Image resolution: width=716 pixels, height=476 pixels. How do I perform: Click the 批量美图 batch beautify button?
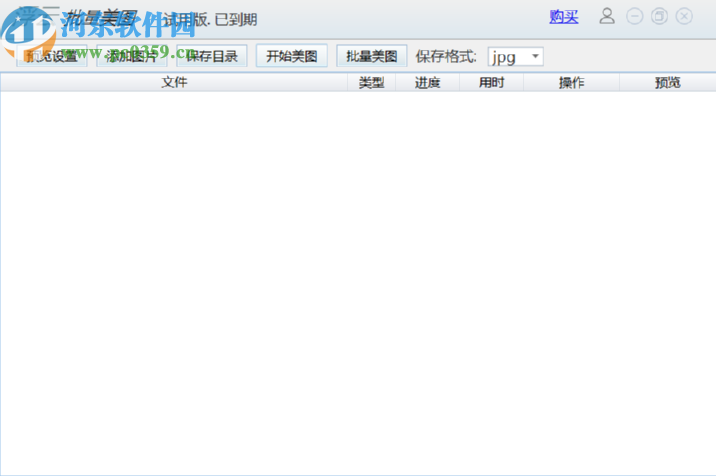[x=372, y=56]
